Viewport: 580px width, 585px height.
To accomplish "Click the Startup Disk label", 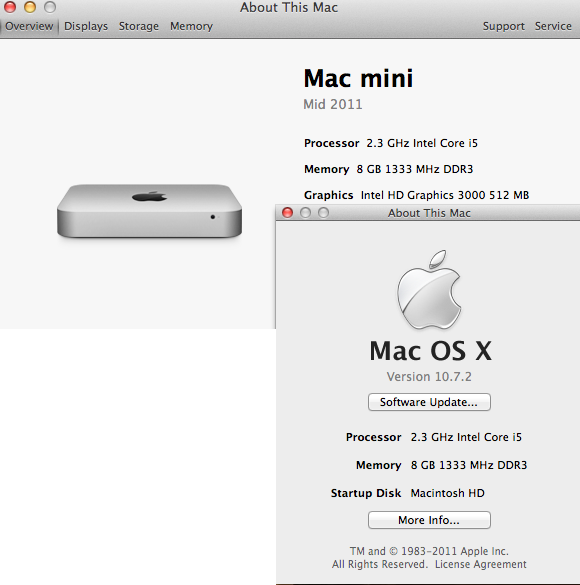I will coord(366,493).
